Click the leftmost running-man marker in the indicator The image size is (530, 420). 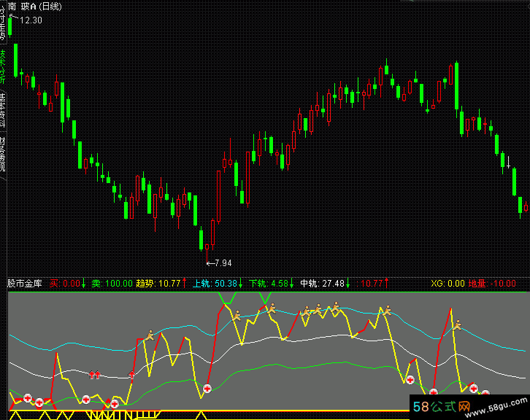[x=150, y=335]
